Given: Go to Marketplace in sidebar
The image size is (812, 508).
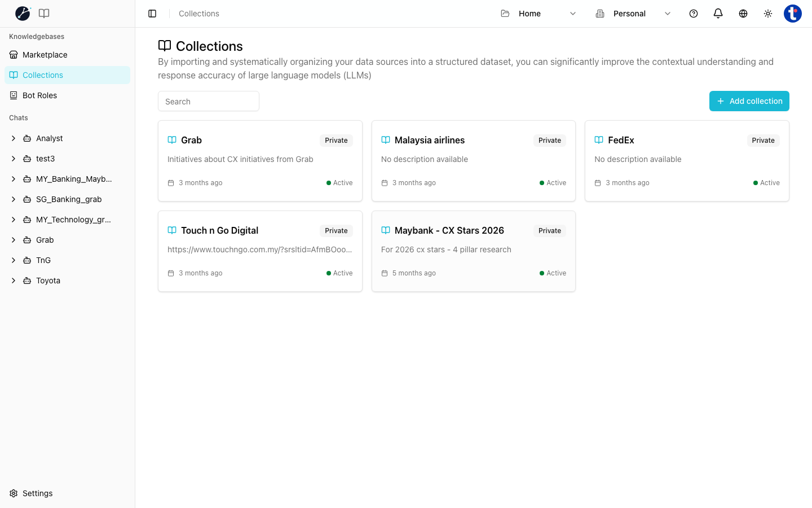Looking at the screenshot, I should pos(67,55).
